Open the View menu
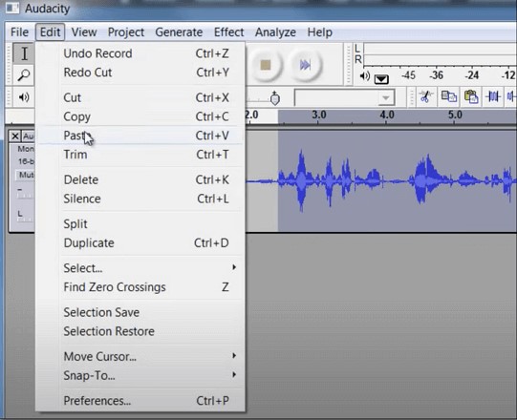 pos(84,32)
